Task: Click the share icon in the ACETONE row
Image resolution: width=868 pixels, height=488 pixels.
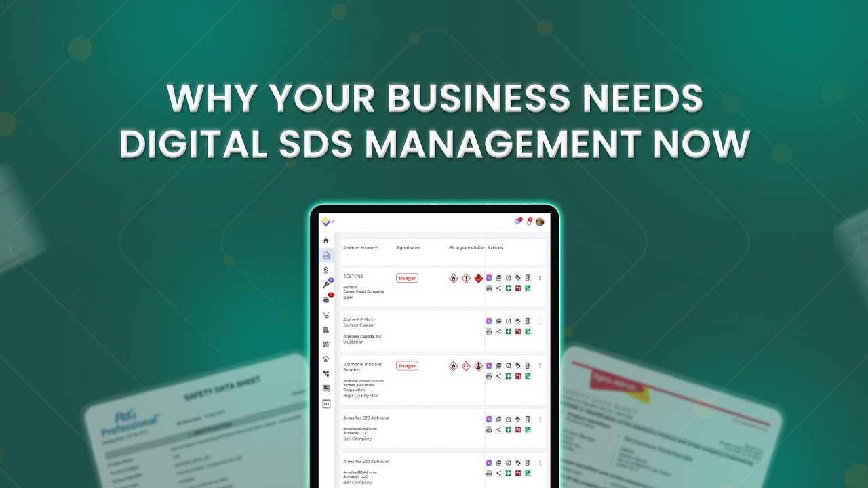Action: click(x=498, y=288)
